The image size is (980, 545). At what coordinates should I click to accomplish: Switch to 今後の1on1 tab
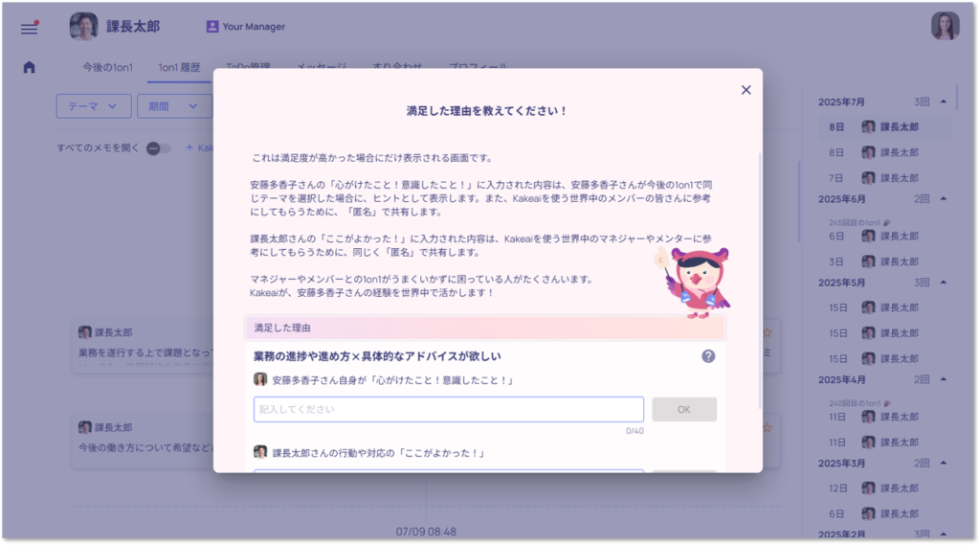[x=107, y=67]
